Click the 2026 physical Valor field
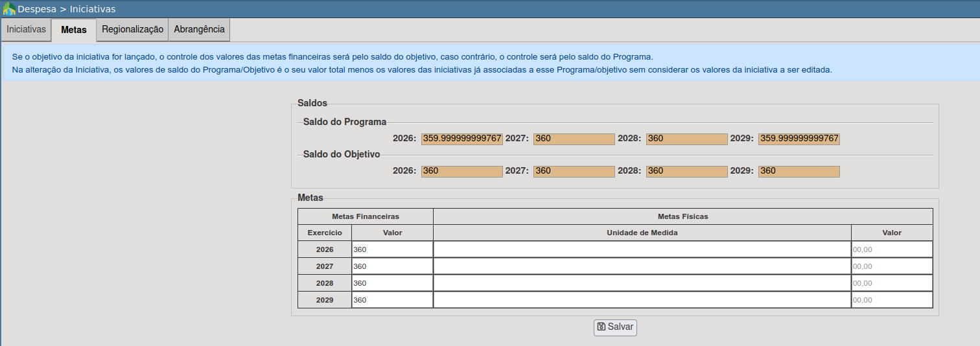 [x=892, y=249]
